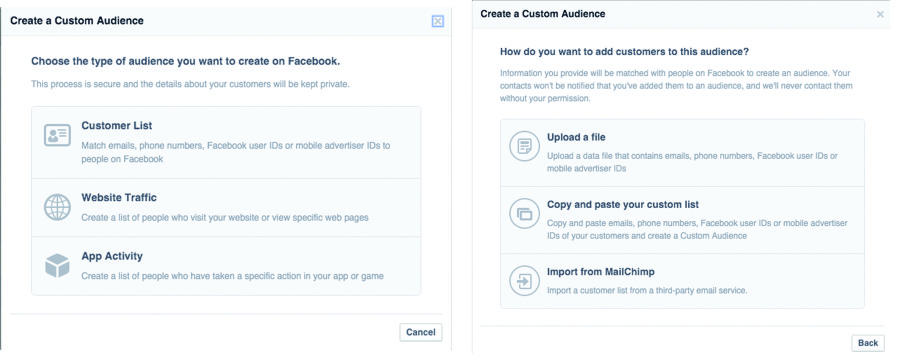Close the left Create a Custom Audience dialog
Image resolution: width=900 pixels, height=362 pixels.
pyautogui.click(x=437, y=22)
